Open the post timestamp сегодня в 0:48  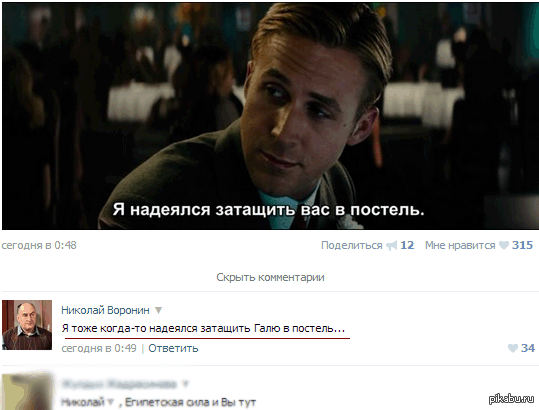(39, 245)
